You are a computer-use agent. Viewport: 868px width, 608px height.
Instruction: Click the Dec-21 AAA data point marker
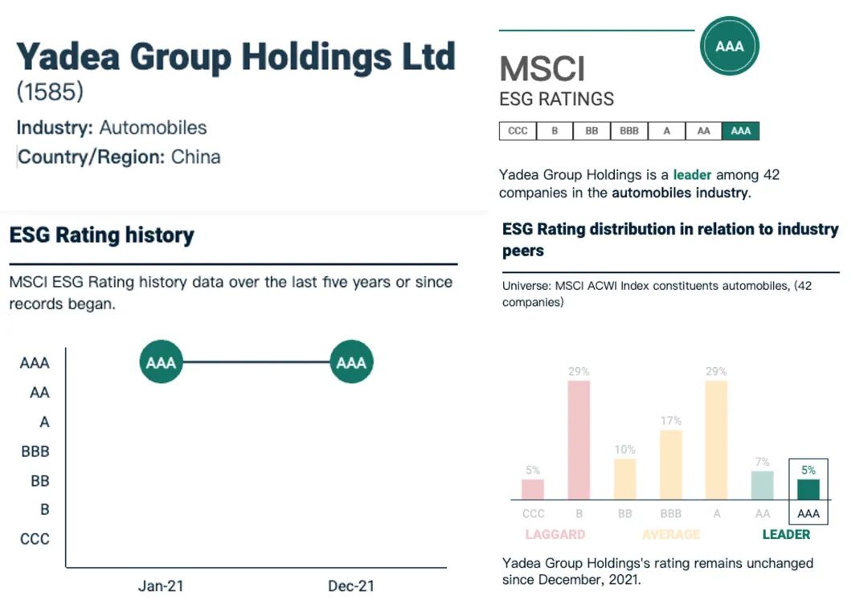351,362
